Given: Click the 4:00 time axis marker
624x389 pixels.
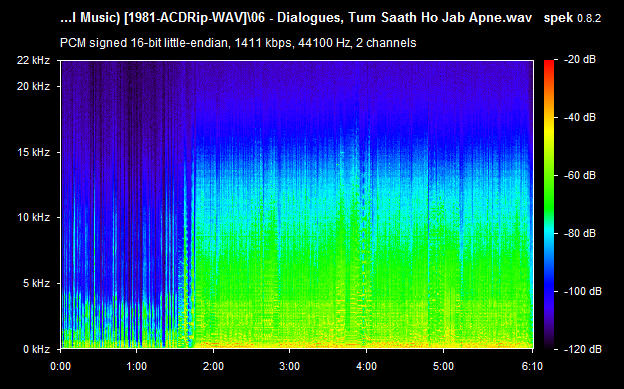Looking at the screenshot, I should [x=366, y=366].
